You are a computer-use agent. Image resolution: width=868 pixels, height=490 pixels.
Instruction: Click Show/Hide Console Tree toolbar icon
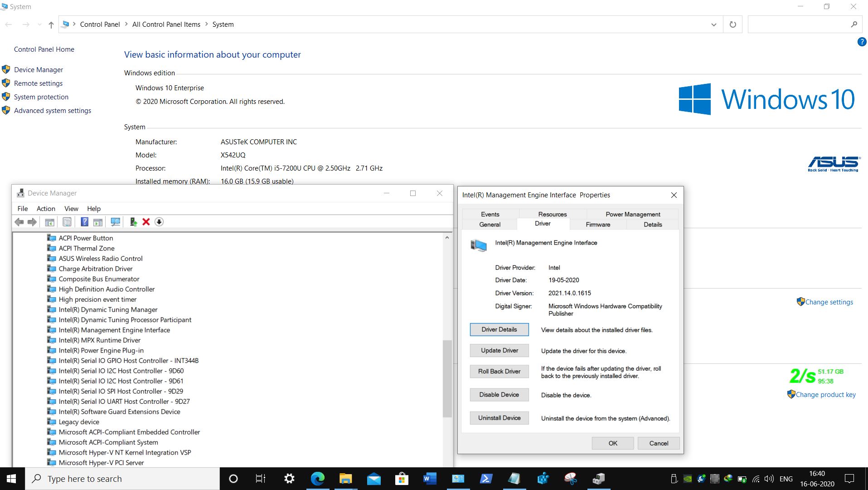pos(50,222)
